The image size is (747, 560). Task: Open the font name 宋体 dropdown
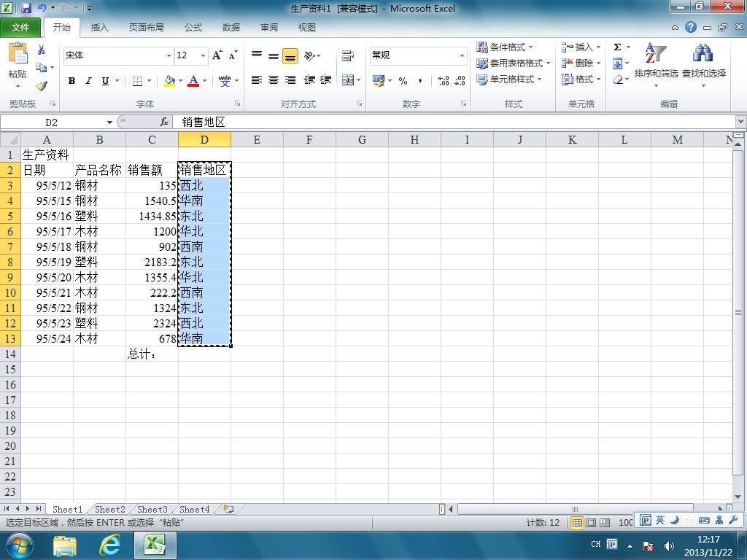(169, 55)
